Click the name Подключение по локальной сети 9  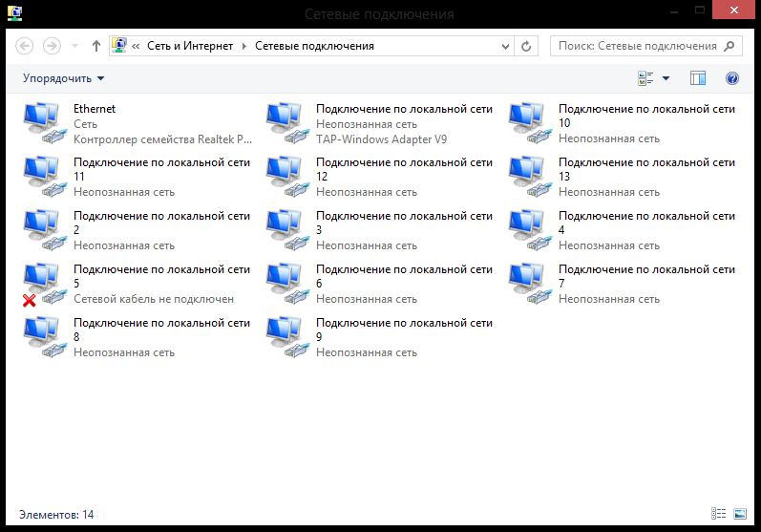(x=404, y=330)
